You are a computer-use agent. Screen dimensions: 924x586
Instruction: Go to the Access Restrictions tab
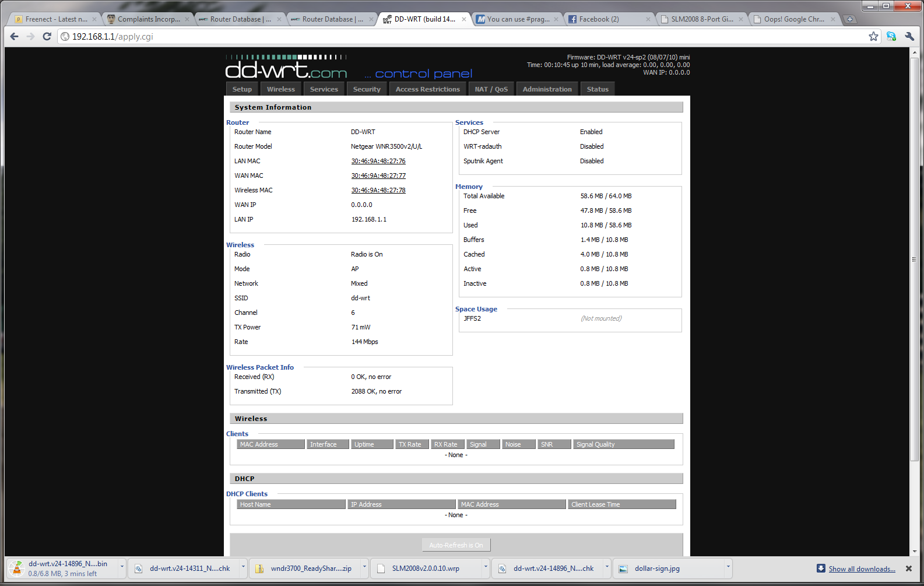pos(427,89)
